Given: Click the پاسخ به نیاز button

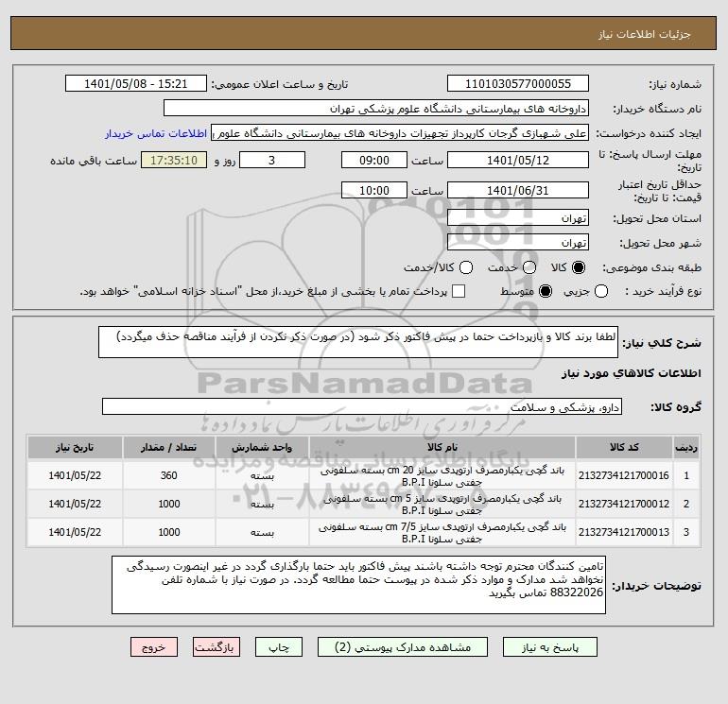Looking at the screenshot, I should (x=550, y=647).
